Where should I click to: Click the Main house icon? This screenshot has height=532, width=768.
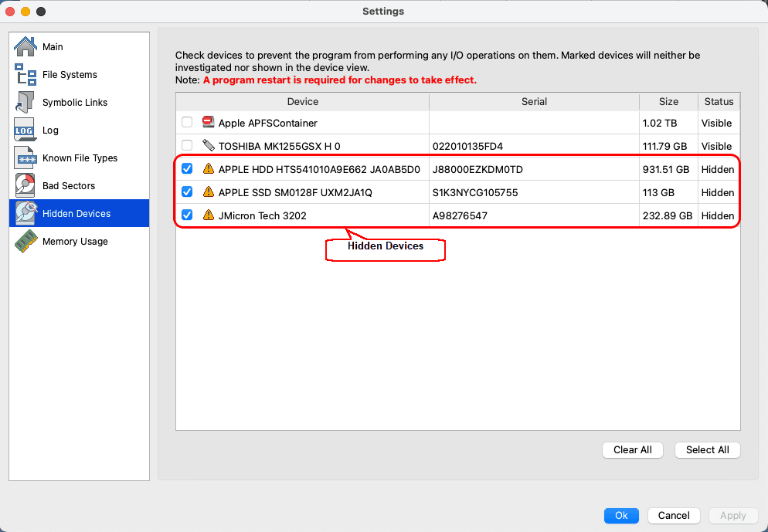(25, 46)
